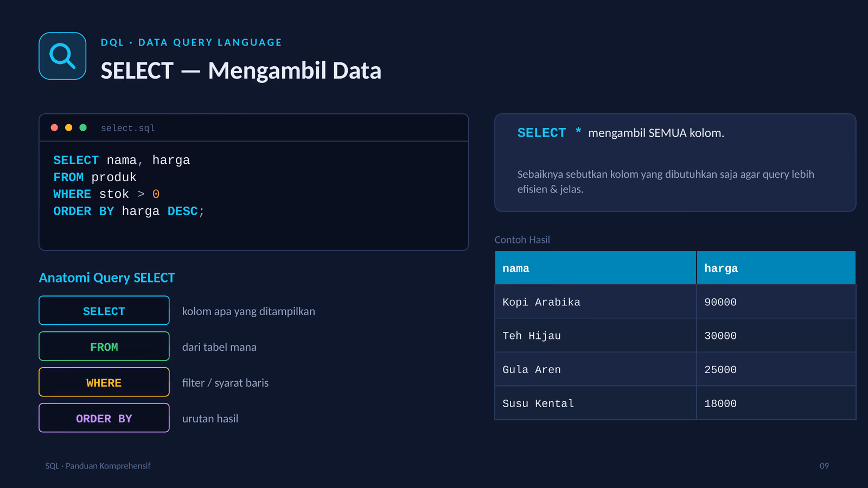Click the 'WHERE stok > 0' code line
868x488 pixels.
pos(106,194)
